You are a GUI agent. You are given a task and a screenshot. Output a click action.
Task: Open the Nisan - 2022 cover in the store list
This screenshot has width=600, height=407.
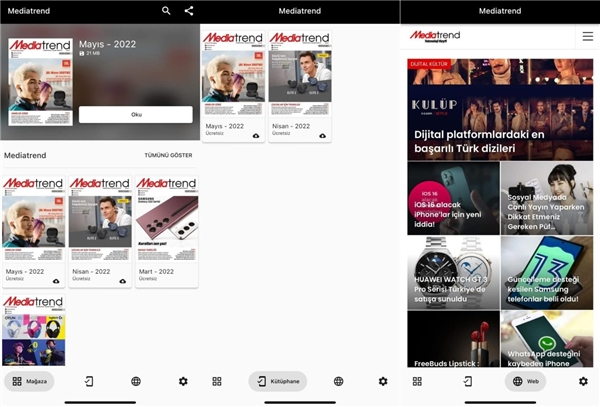(x=100, y=219)
